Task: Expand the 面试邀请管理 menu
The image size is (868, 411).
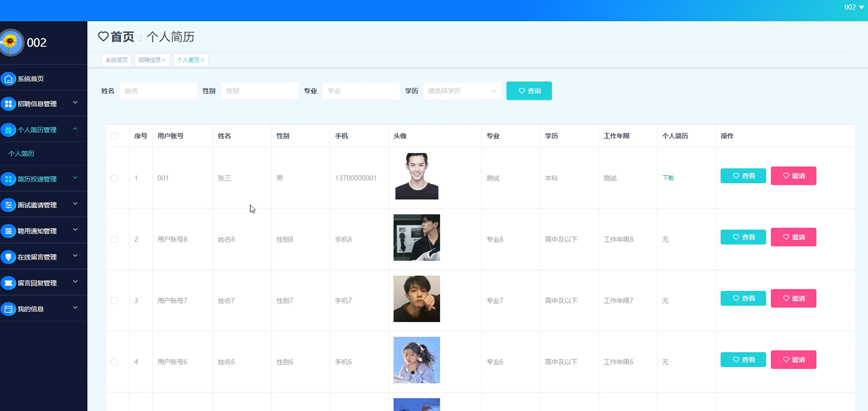Action: point(76,203)
